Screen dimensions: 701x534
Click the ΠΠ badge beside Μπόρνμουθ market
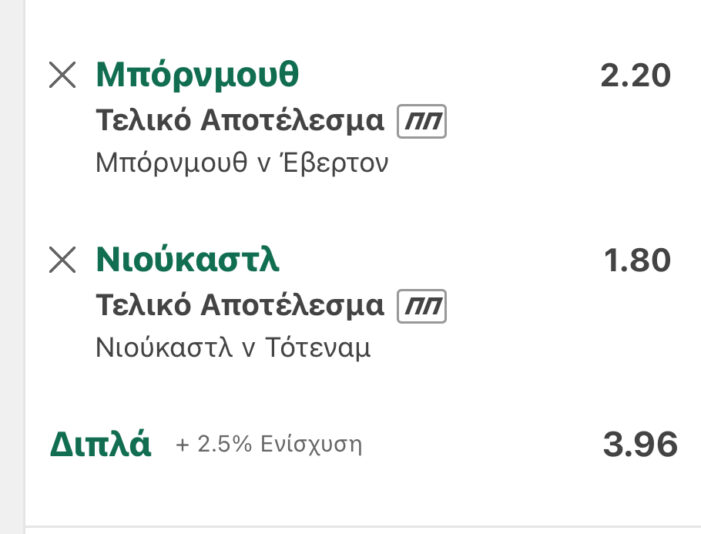[x=421, y=122]
